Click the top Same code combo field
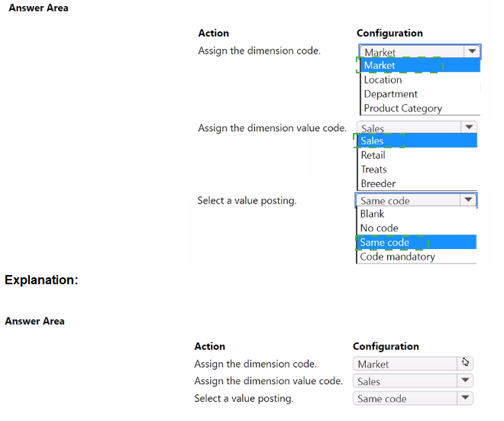Viewport: 504px width, 421px height. (x=407, y=201)
